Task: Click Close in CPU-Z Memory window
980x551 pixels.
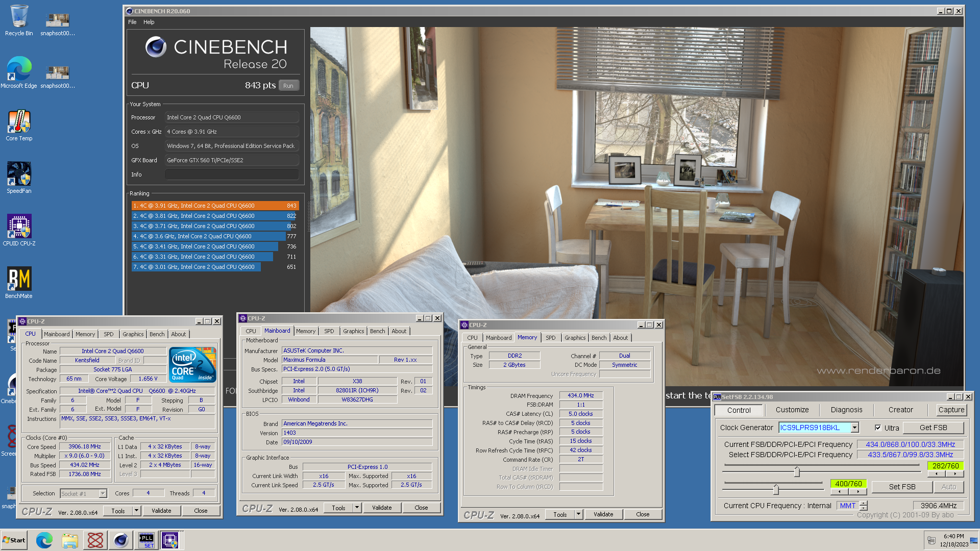Action: (643, 514)
